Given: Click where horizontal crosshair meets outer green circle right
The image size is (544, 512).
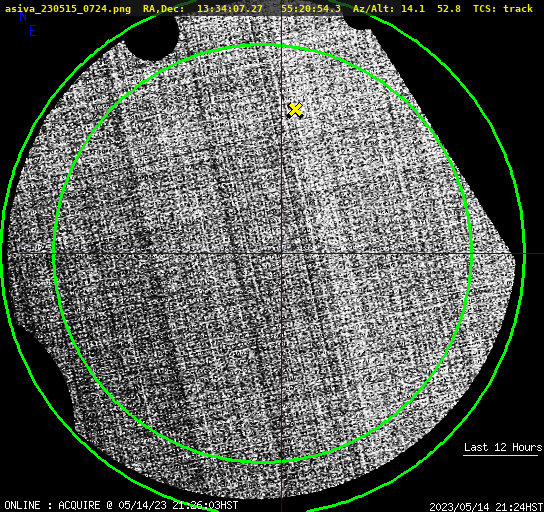Looking at the screenshot, I should tap(524, 254).
